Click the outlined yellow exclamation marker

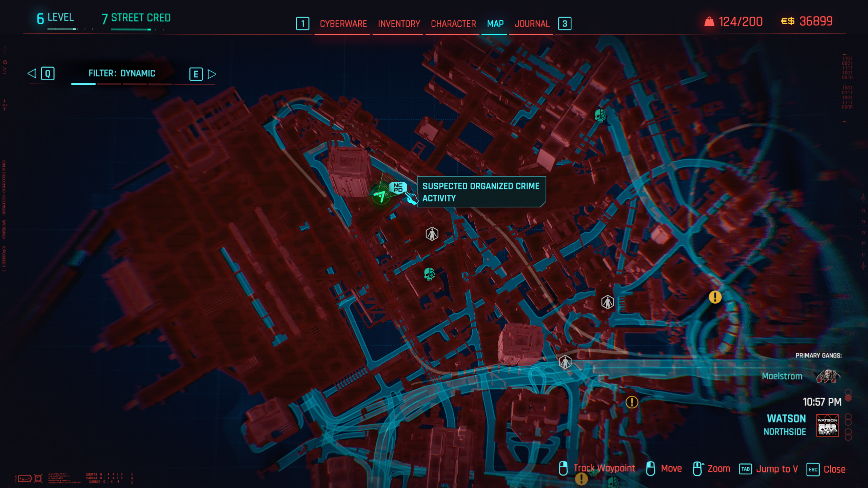[x=632, y=402]
